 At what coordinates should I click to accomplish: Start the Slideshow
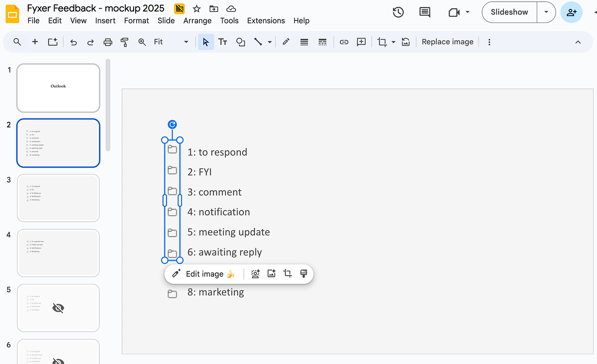tap(509, 12)
